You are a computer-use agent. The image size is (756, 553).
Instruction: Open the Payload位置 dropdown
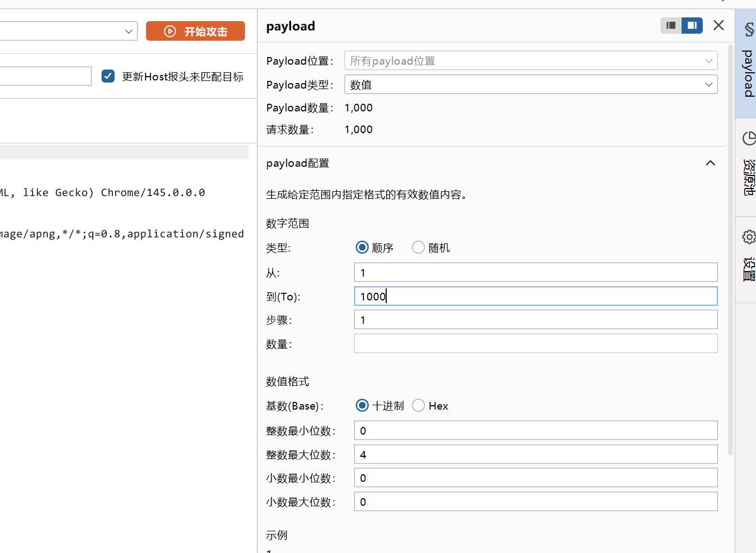(531, 61)
